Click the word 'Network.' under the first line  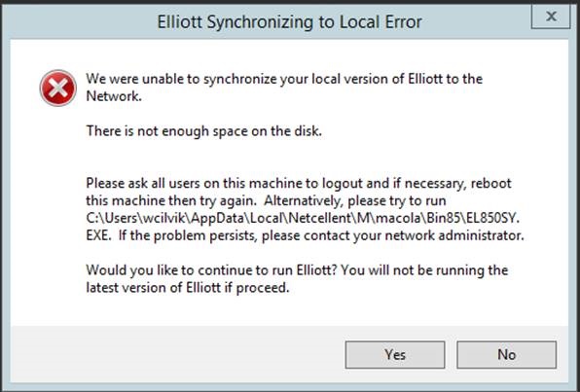point(114,96)
